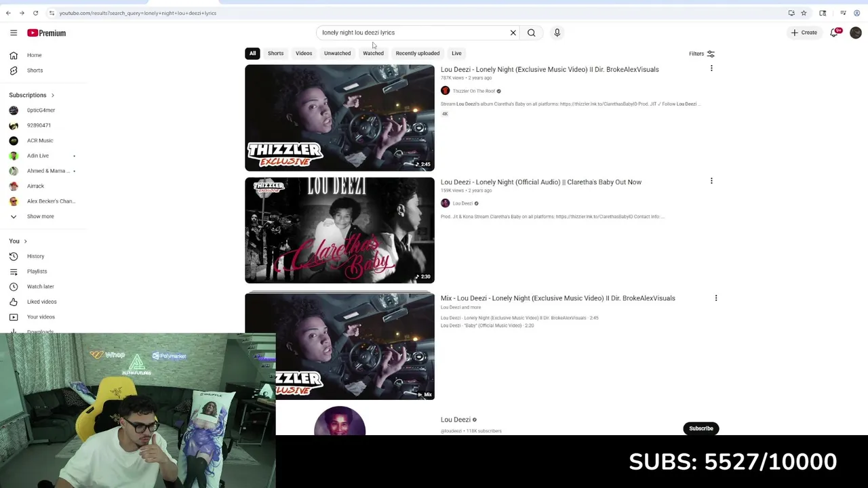868x488 pixels.
Task: Click the browser address bar URL
Action: 138,13
